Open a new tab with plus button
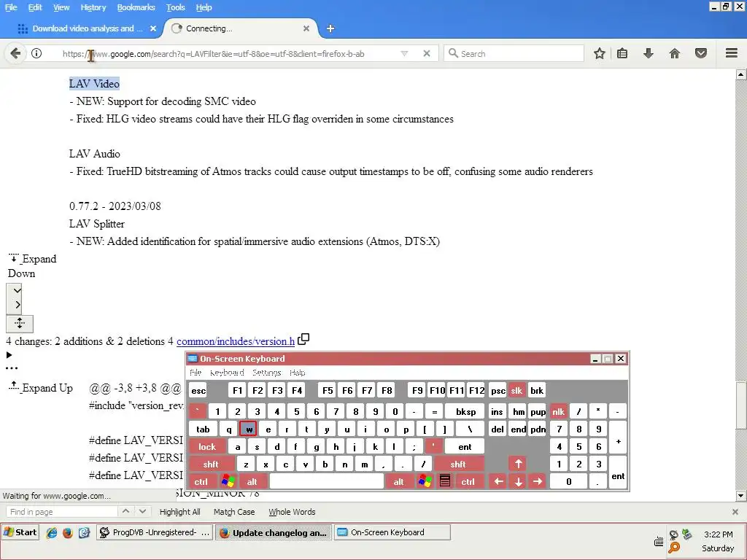This screenshot has height=560, width=747. coord(330,28)
